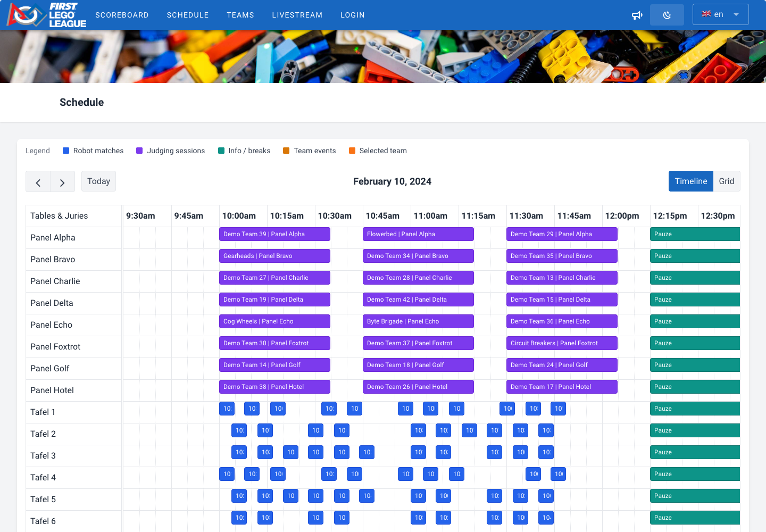
Task: Click the orange Team events legend swatch
Action: [286, 151]
